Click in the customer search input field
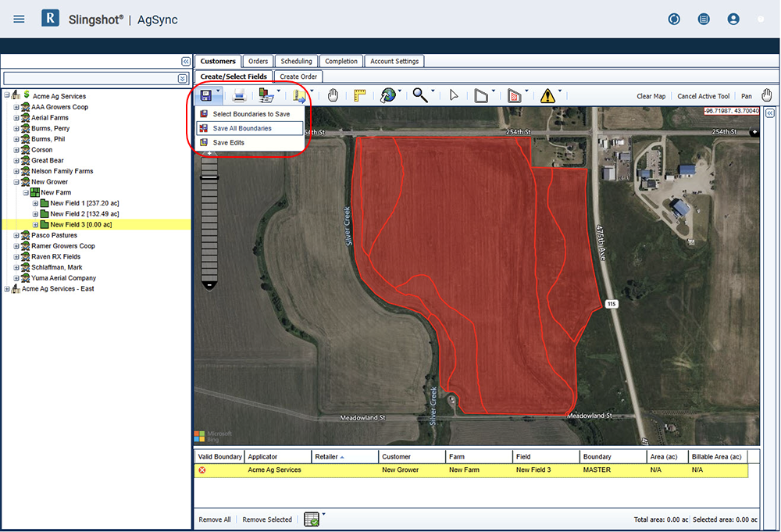Image resolution: width=781 pixels, height=532 pixels. (90, 79)
